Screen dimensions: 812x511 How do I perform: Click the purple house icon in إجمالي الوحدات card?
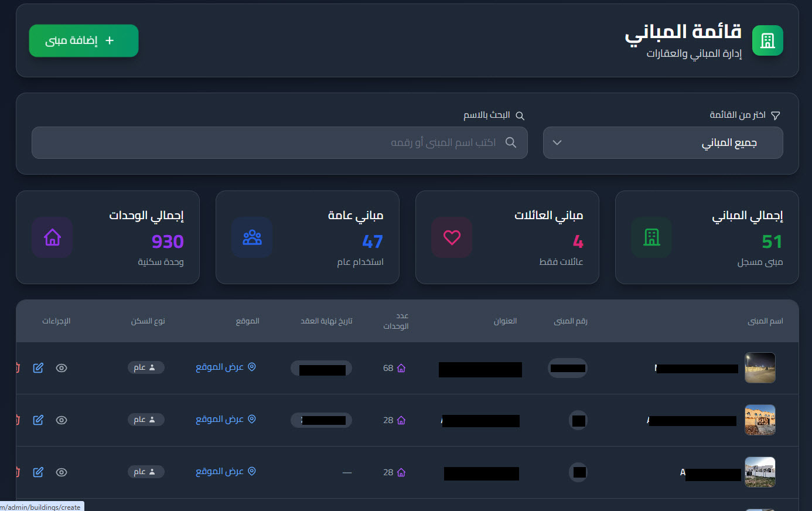pos(52,237)
